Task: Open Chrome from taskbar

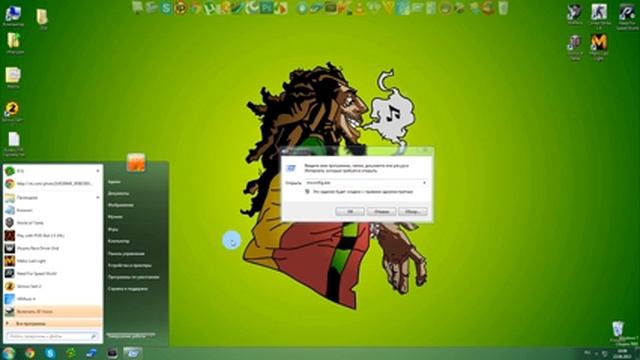Action: (x=30, y=353)
